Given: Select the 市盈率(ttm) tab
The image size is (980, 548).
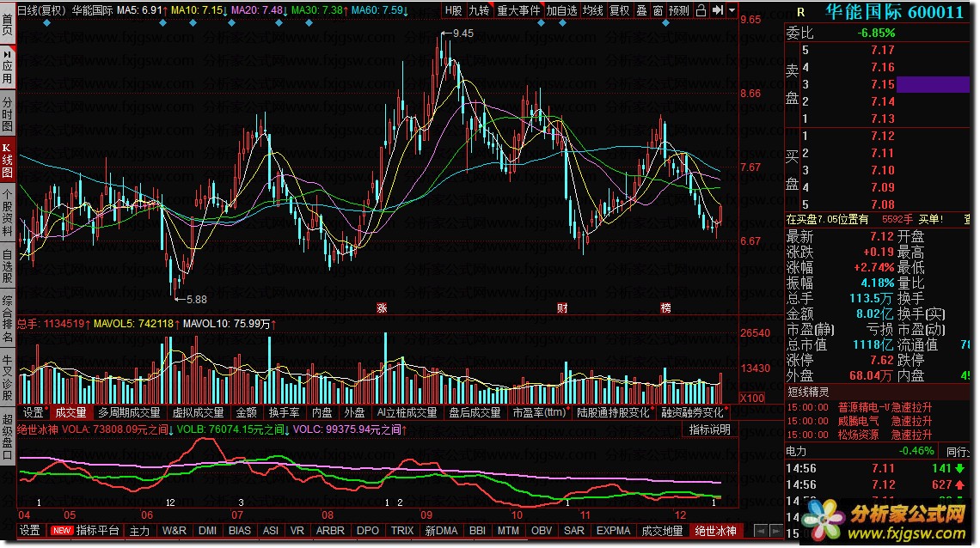Looking at the screenshot, I should coord(539,412).
